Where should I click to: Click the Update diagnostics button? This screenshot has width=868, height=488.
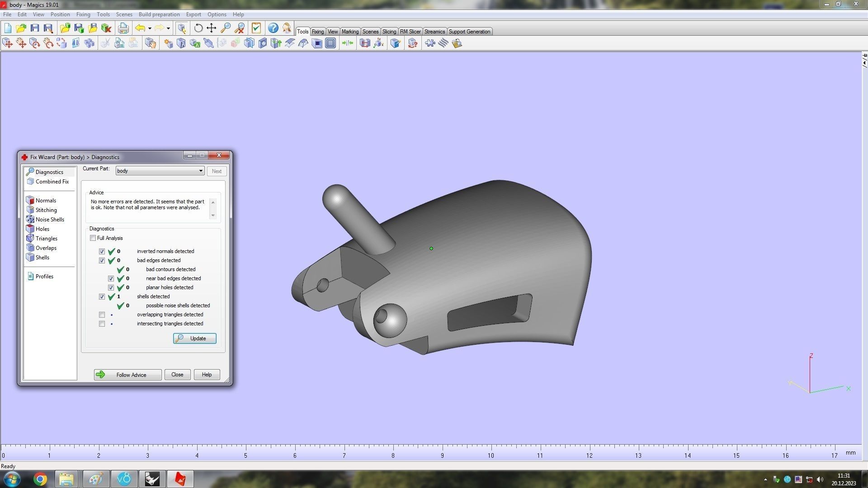pyautogui.click(x=195, y=338)
